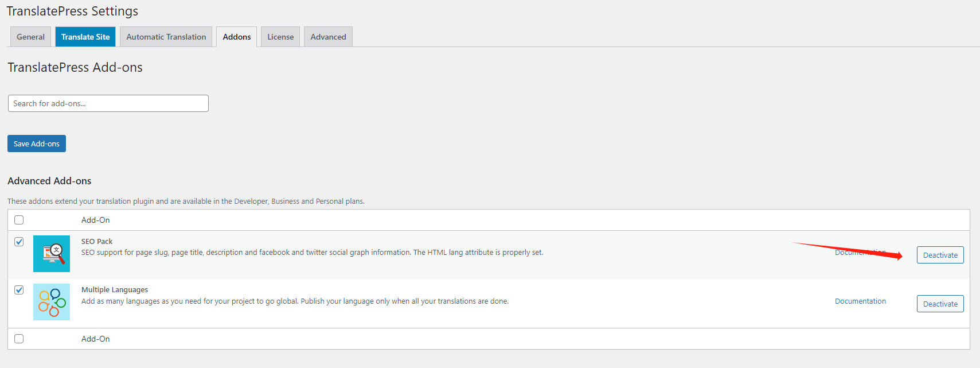Toggle the select-all checkbox in the table footer

19,339
